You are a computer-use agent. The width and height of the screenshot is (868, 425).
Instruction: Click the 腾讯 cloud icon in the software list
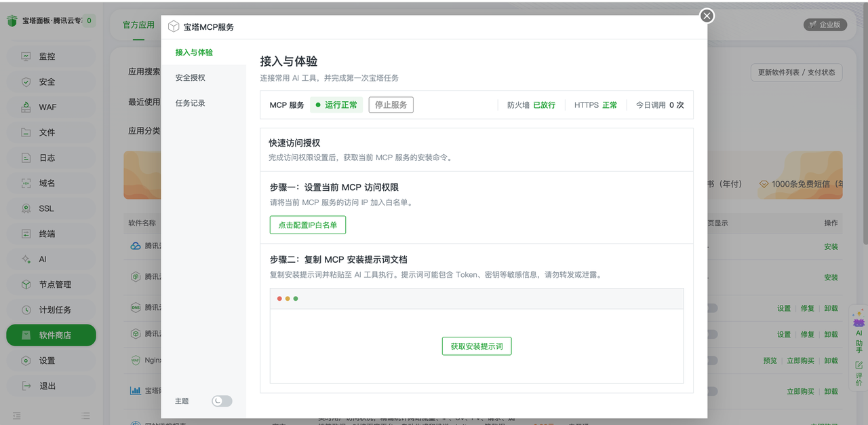click(136, 246)
